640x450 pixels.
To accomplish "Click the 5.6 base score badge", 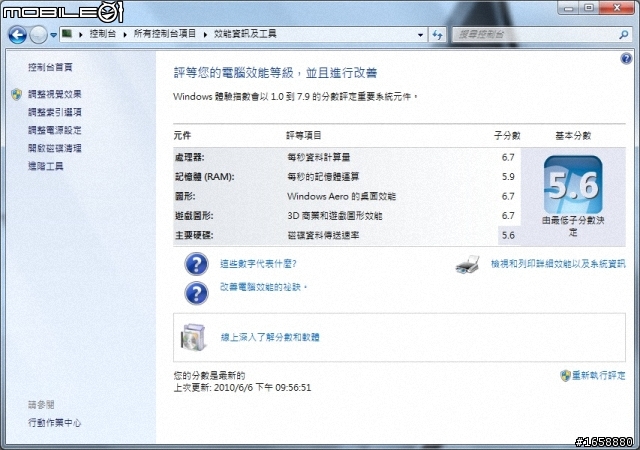I will 573,185.
